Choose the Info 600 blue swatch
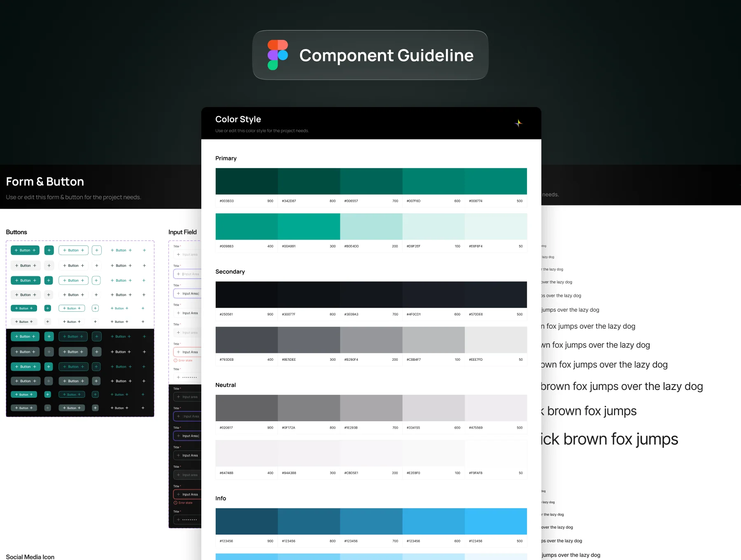The image size is (741, 560). click(x=433, y=521)
